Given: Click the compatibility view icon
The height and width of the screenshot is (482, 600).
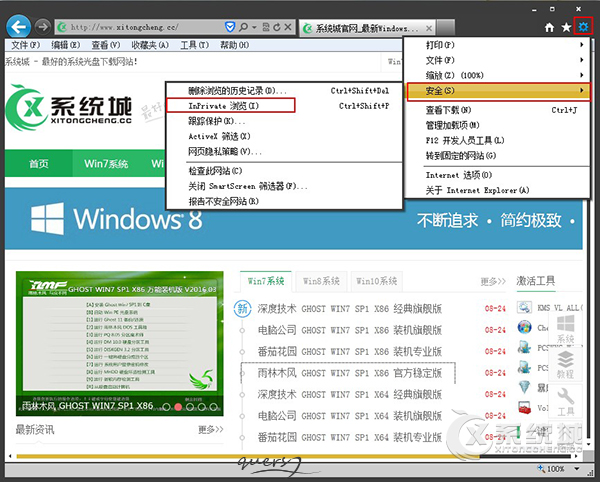Looking at the screenshot, I should (266, 27).
